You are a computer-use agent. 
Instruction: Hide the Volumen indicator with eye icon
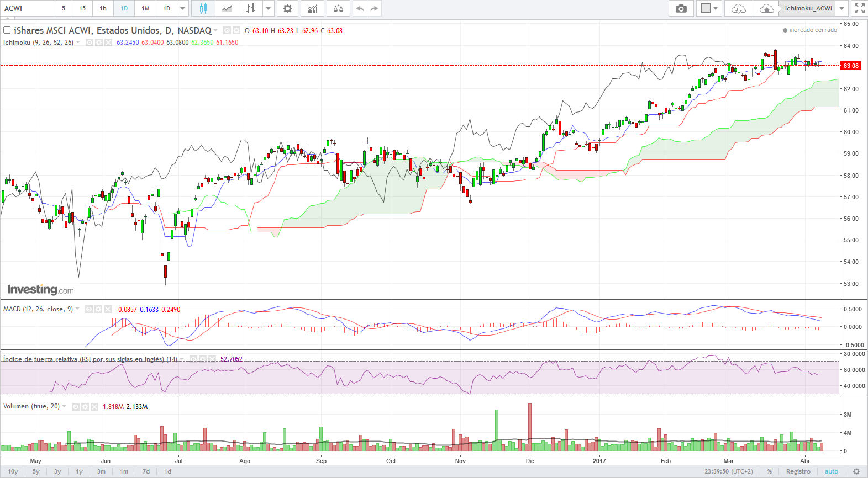(x=76, y=407)
